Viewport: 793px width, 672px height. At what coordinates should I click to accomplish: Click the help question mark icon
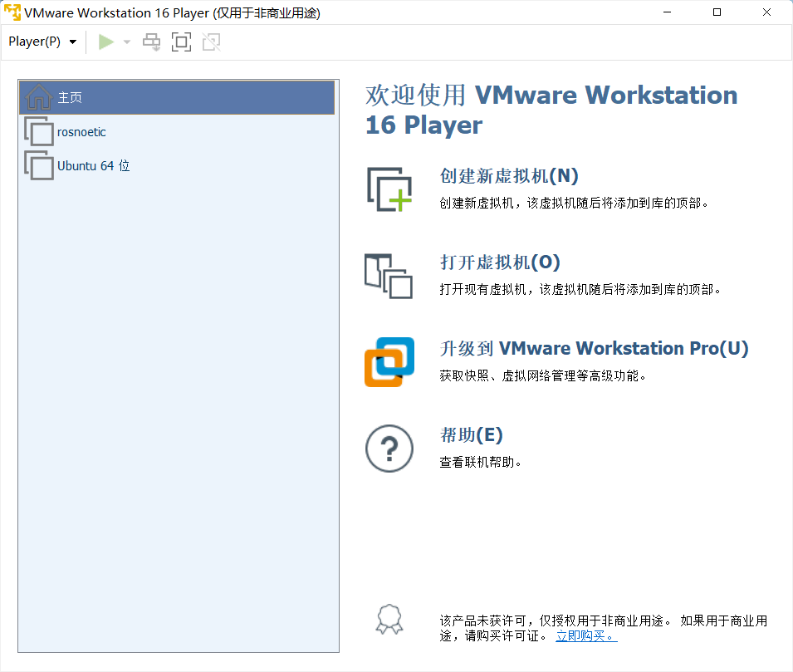point(389,449)
